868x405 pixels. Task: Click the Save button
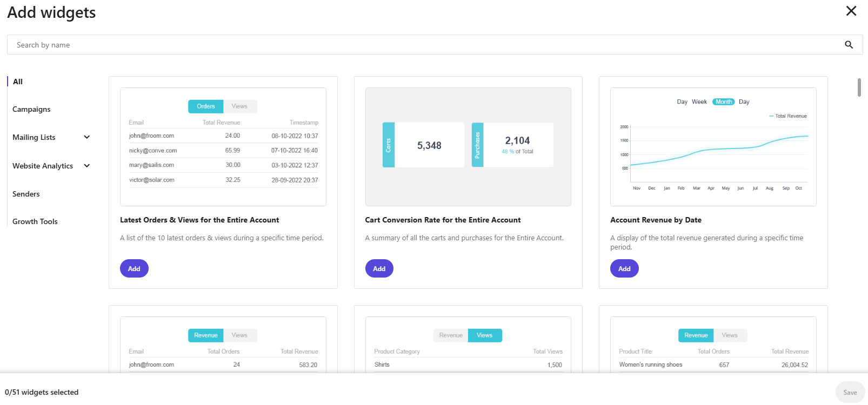[x=850, y=393]
